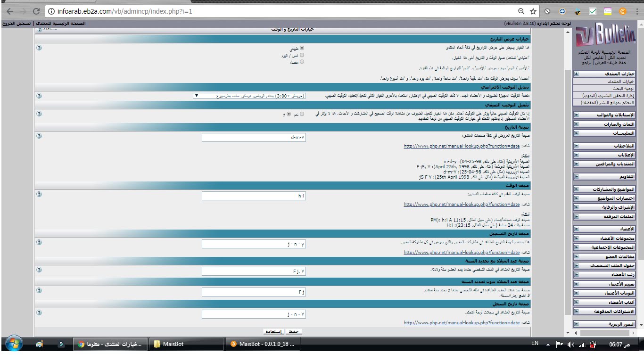Bookmark page with the star icon
The width and height of the screenshot is (644, 362).
pos(533,11)
